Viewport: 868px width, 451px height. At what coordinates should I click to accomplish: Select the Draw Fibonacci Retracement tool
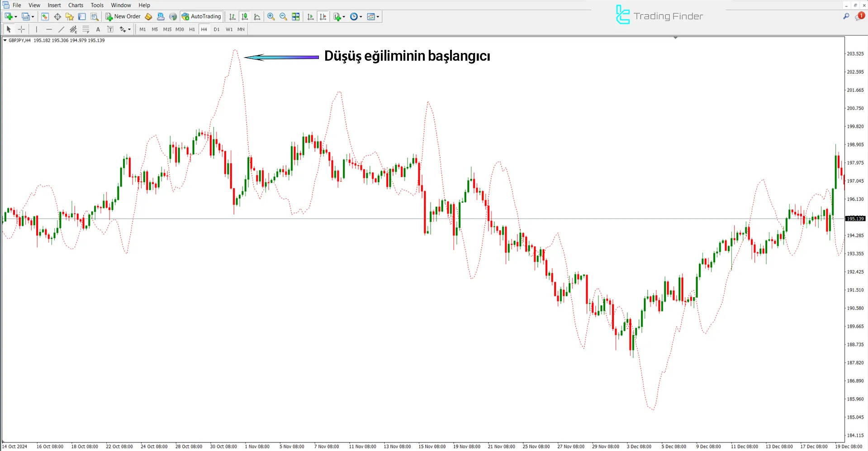click(86, 29)
